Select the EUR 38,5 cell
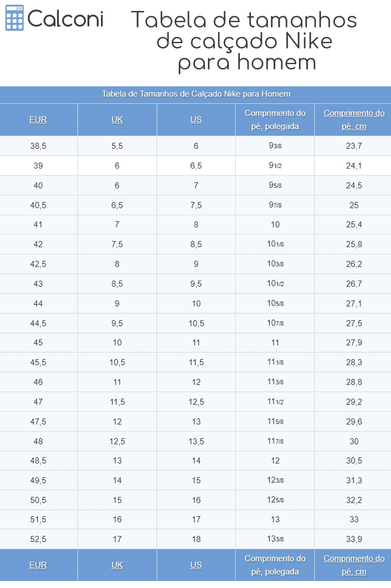The image size is (391, 588). pos(38,146)
